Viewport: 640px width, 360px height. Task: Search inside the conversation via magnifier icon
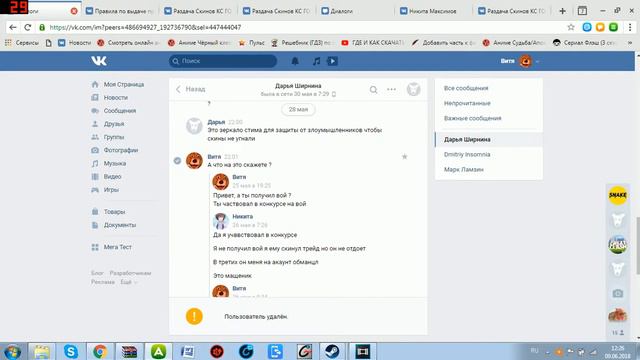(373, 89)
